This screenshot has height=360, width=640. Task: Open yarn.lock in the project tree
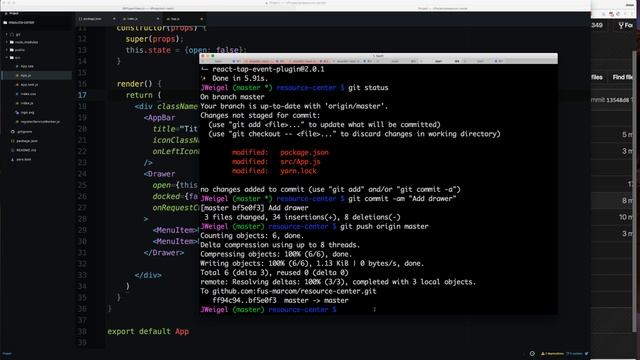click(24, 160)
